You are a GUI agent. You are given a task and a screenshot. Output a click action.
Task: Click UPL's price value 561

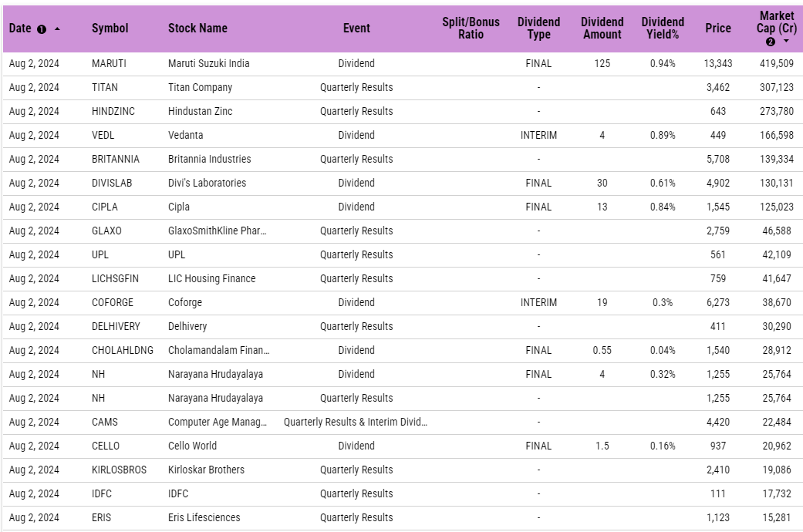click(718, 254)
